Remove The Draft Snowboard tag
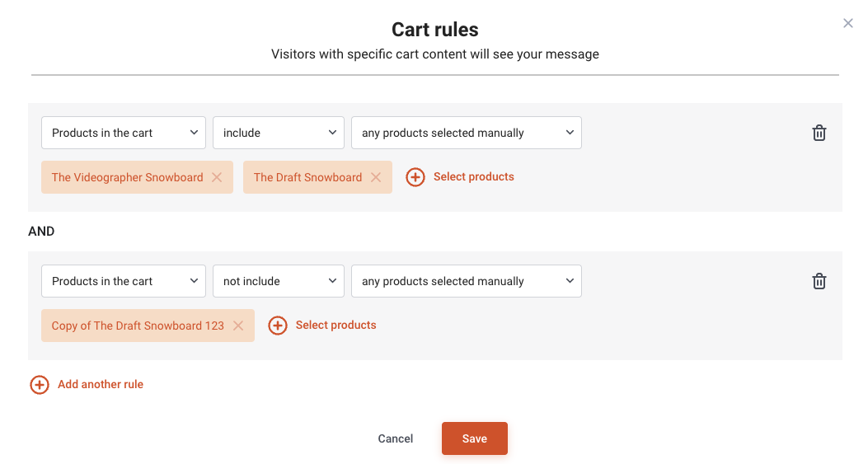Screen dimensions: 868x464 click(x=376, y=177)
